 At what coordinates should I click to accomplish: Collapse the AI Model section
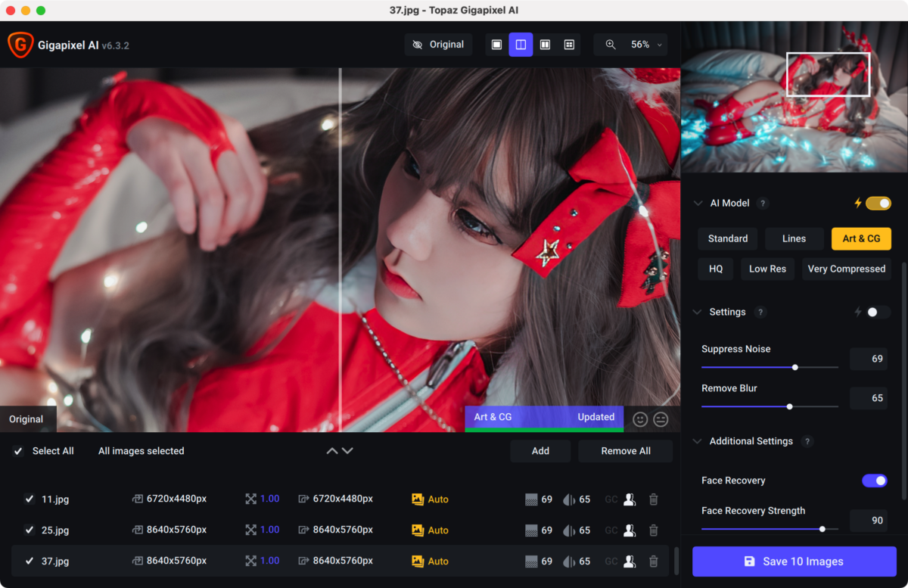click(x=698, y=203)
